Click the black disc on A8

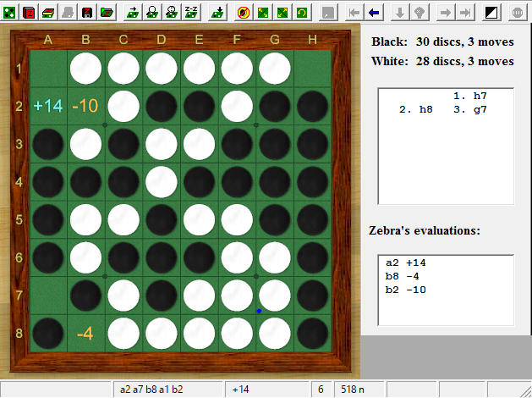(48, 334)
